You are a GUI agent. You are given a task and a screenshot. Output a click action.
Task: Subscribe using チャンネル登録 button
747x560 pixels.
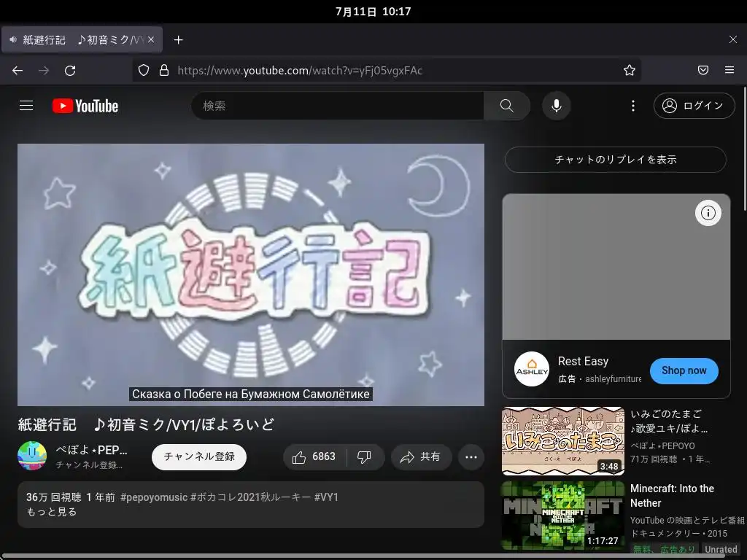199,456
